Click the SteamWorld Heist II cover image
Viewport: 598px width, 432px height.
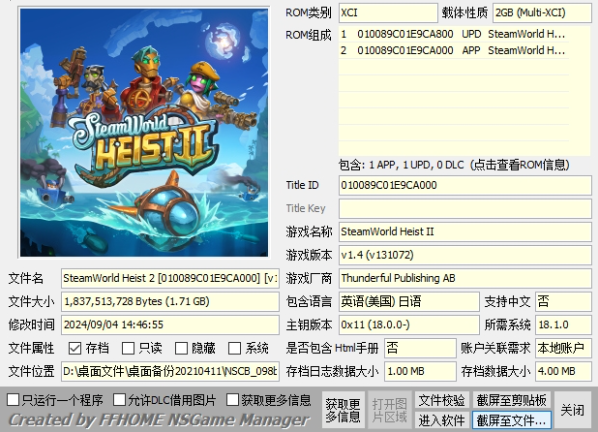pyautogui.click(x=144, y=132)
